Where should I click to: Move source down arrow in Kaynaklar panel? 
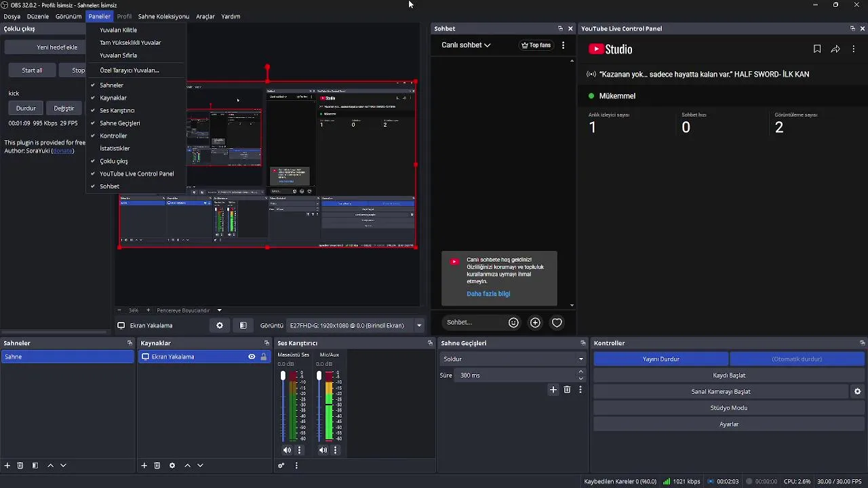tap(200, 466)
